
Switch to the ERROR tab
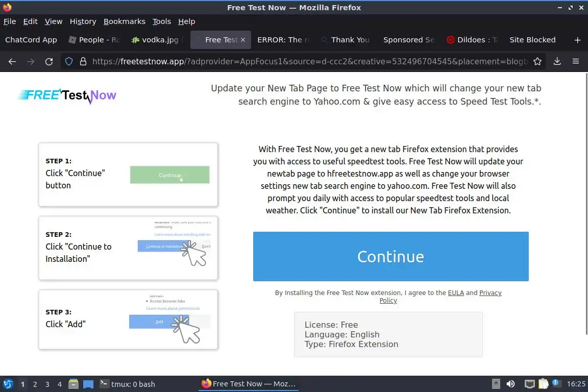pos(283,40)
